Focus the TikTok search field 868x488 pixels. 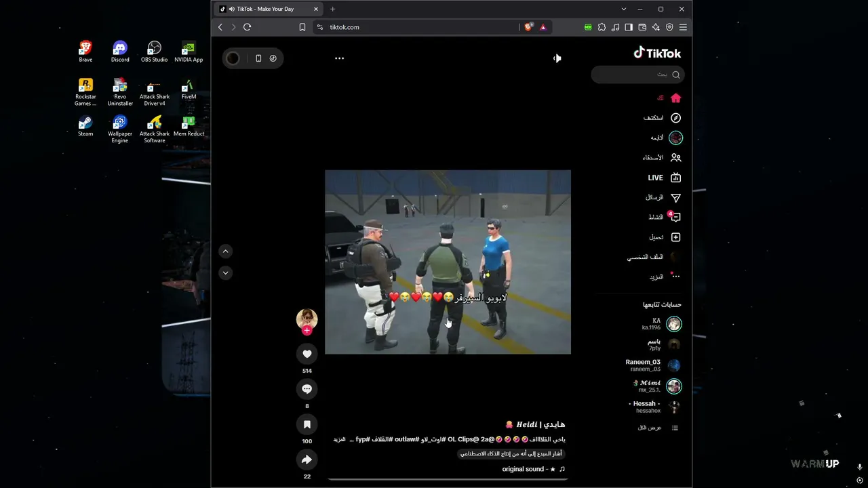pyautogui.click(x=637, y=75)
